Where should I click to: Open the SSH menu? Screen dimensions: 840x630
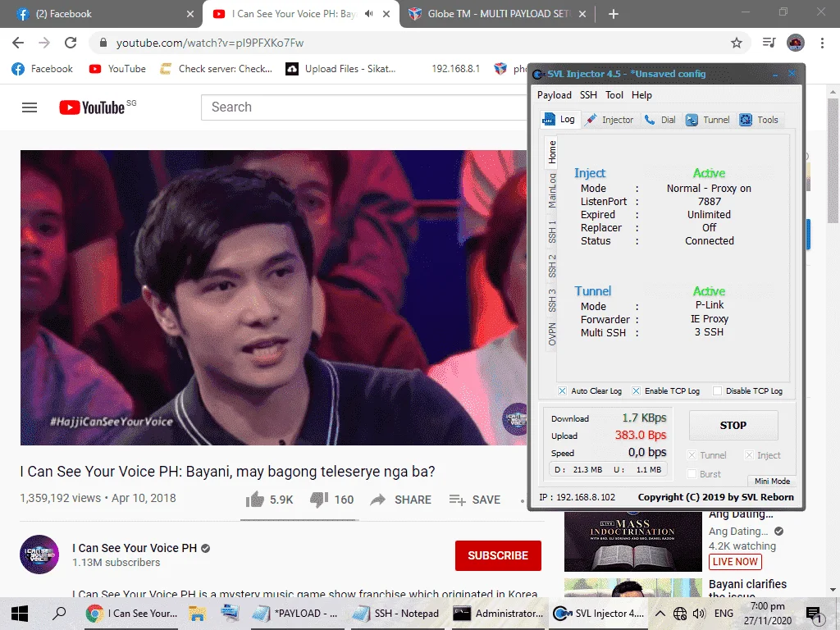point(588,95)
